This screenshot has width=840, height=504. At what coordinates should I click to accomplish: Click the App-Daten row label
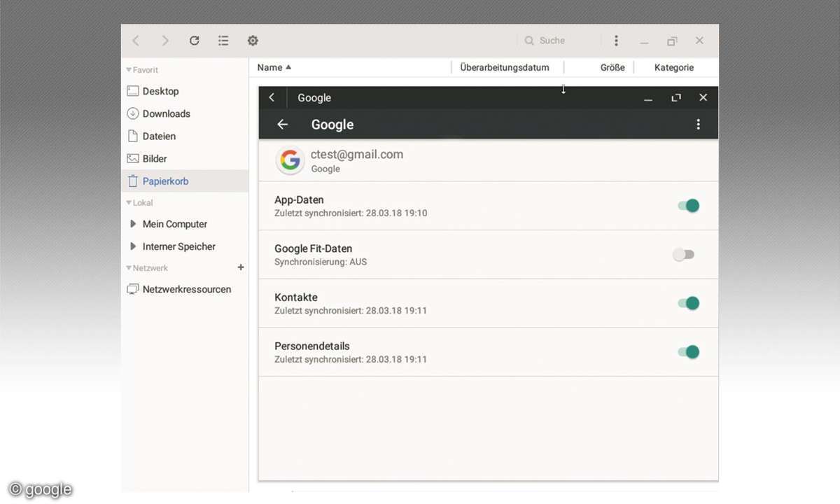299,199
